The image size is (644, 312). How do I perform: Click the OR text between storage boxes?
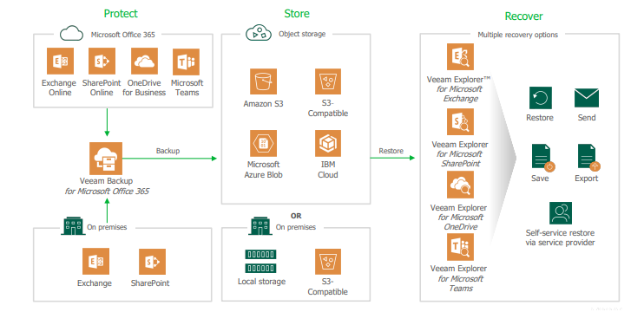296,216
